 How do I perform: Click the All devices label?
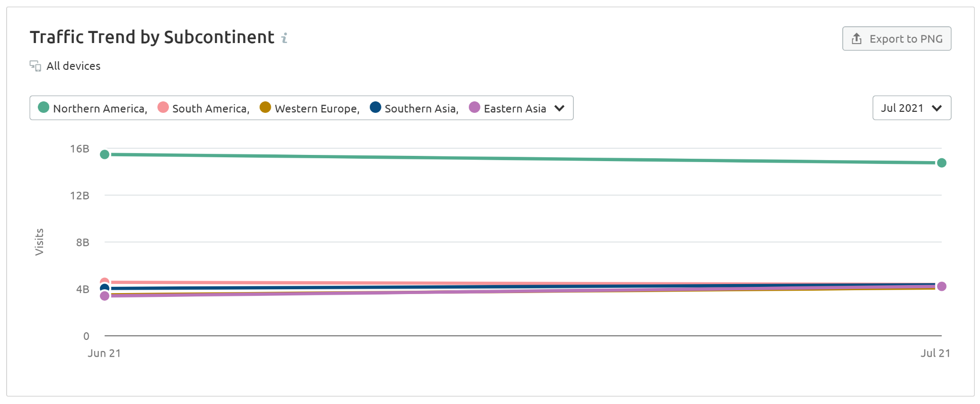tap(73, 66)
